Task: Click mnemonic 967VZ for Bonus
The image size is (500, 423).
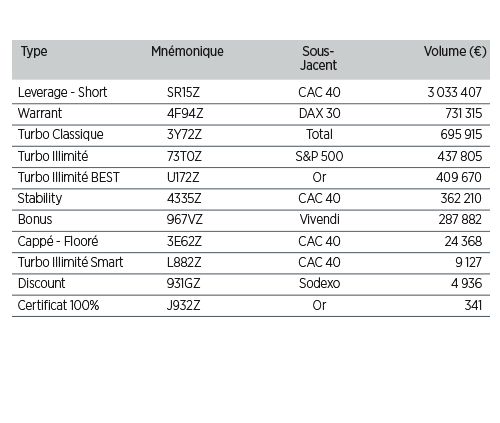Action: coord(185,220)
